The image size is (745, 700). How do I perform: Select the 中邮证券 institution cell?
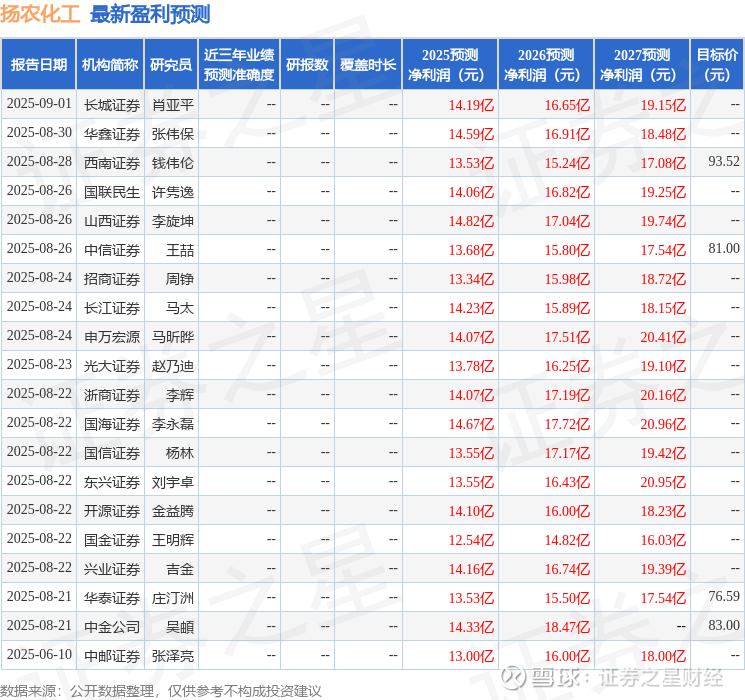112,655
